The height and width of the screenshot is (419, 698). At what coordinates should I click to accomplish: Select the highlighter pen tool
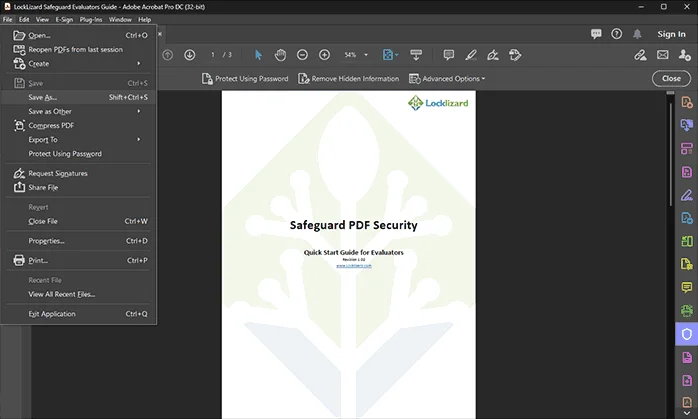point(470,54)
